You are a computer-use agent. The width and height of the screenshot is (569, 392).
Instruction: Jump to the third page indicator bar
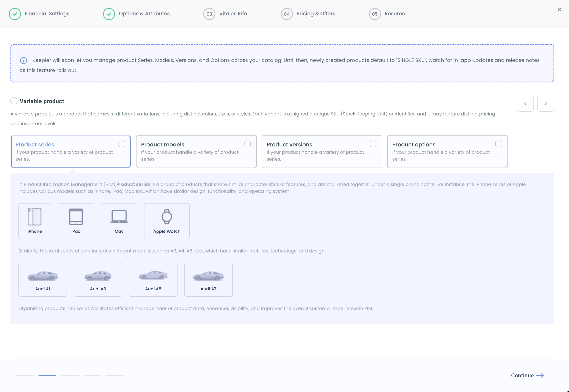70,375
